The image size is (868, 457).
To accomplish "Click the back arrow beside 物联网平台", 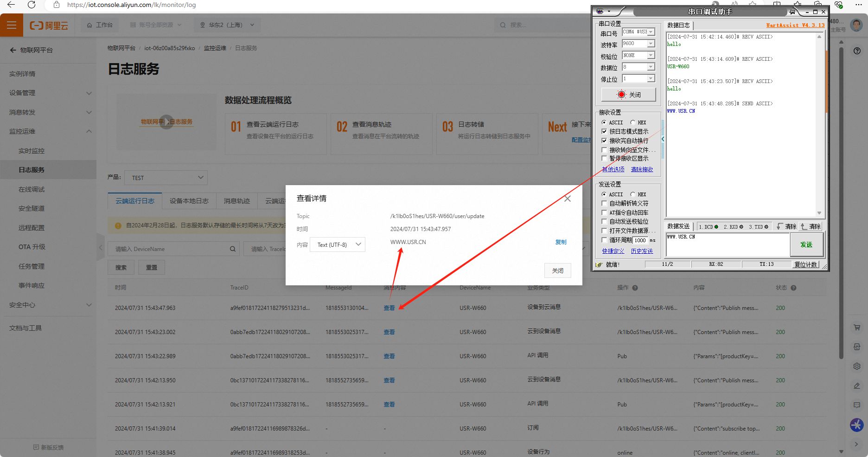I will click(13, 50).
